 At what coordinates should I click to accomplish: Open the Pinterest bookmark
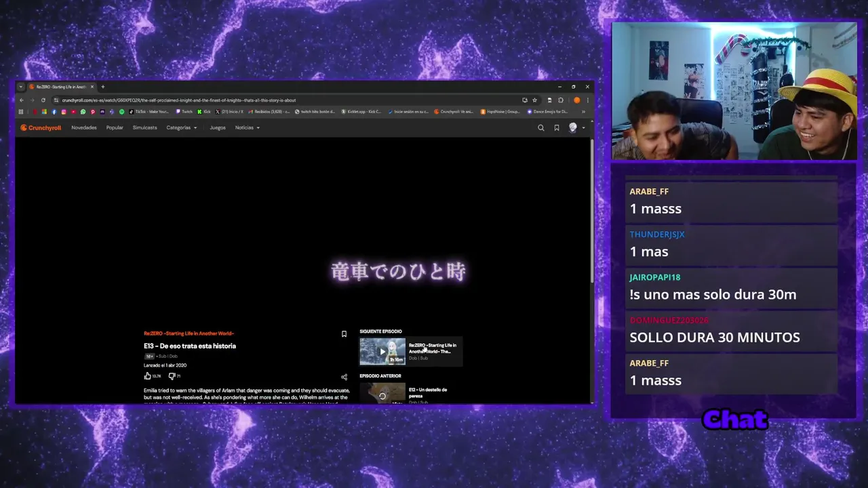(x=93, y=112)
